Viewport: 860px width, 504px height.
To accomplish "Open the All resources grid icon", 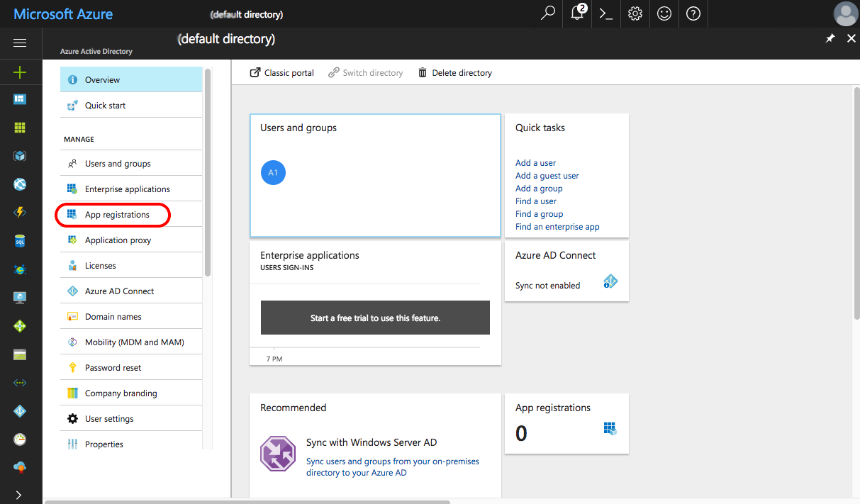I will click(20, 128).
